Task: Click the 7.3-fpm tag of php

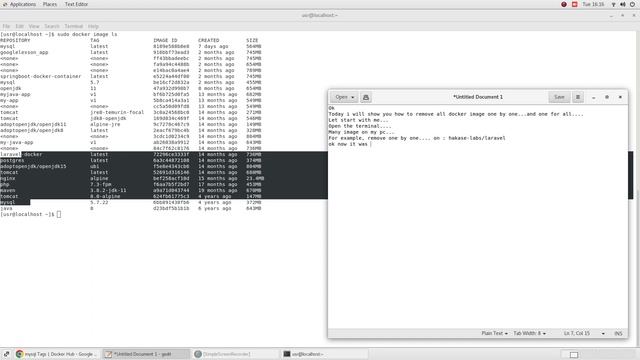Action: click(x=101, y=184)
